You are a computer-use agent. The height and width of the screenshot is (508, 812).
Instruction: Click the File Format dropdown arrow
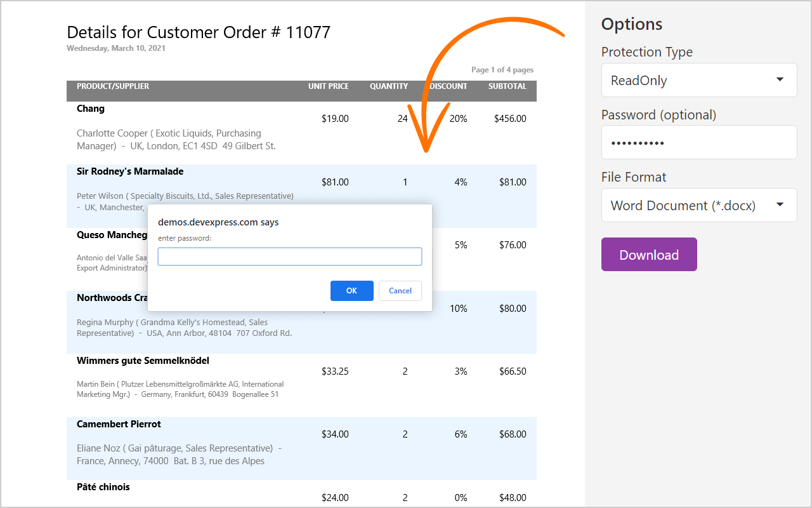pos(780,205)
